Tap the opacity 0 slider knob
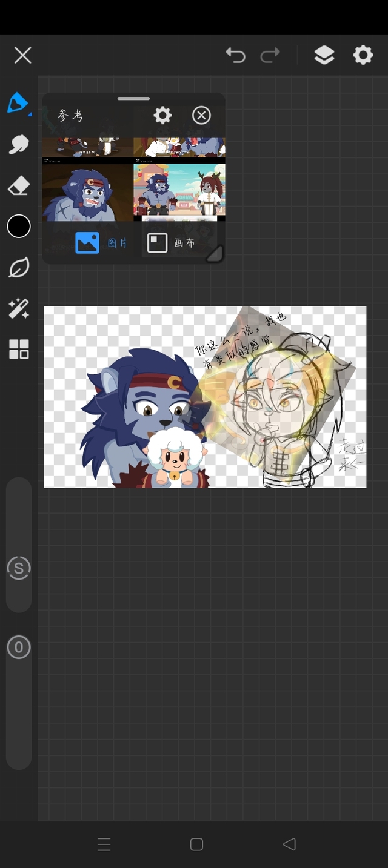Screen dimensions: 388x868 coord(19,648)
